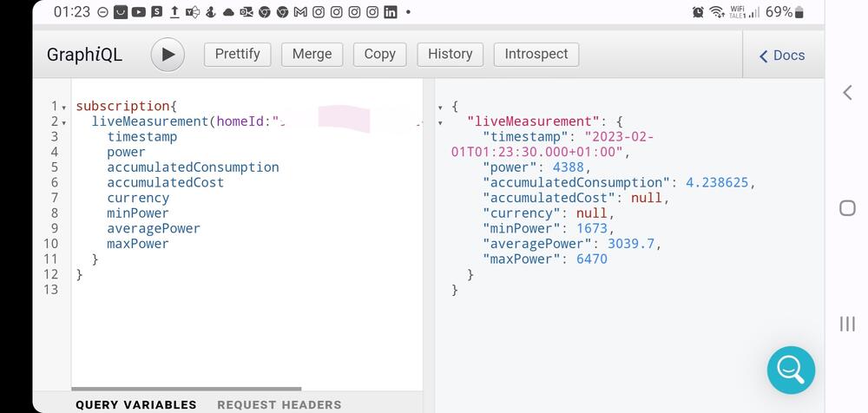Click the null value of accumulatedCost
The height and width of the screenshot is (413, 868).
click(x=647, y=198)
